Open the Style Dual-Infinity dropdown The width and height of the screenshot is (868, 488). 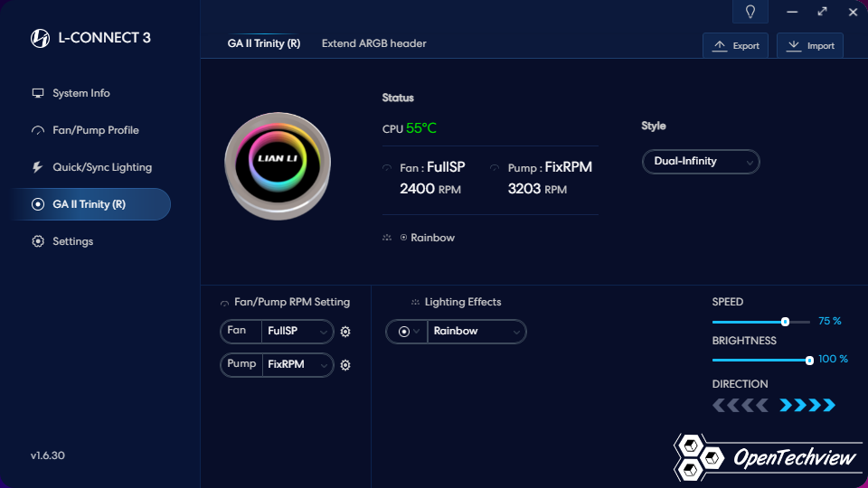click(x=701, y=162)
